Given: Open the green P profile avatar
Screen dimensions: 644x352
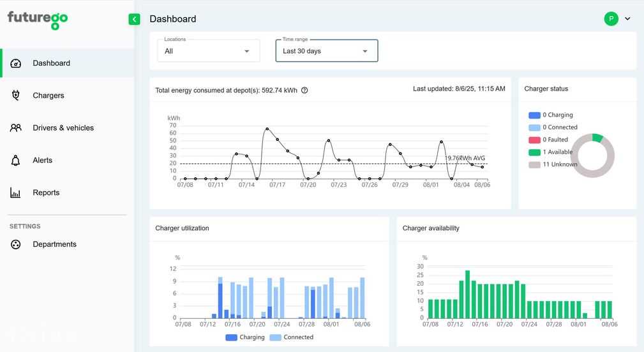Looking at the screenshot, I should [x=611, y=19].
